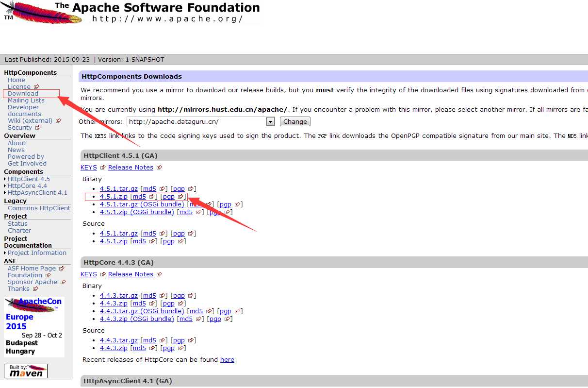
Task: Open Mailing Lists in sidebar
Action: pos(26,101)
